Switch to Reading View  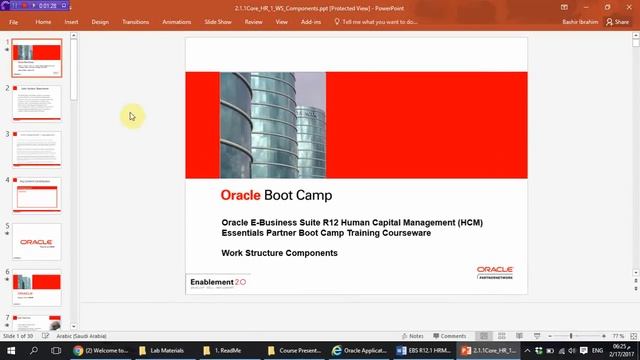pos(519,336)
